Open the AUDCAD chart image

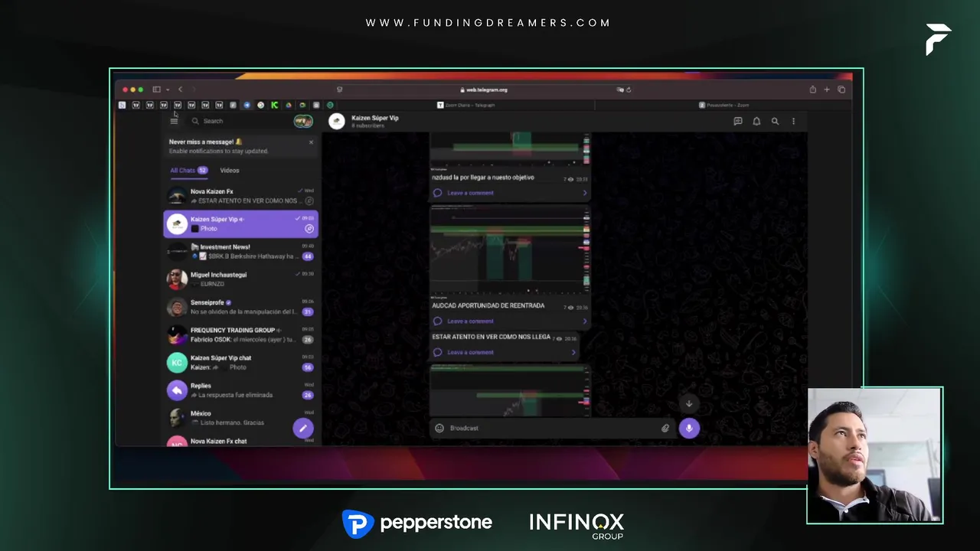[510, 251]
